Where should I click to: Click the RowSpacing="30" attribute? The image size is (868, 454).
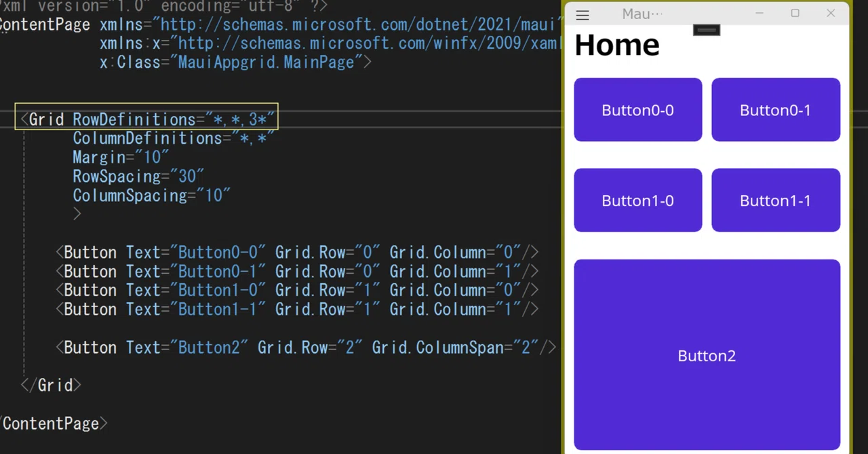coord(138,176)
